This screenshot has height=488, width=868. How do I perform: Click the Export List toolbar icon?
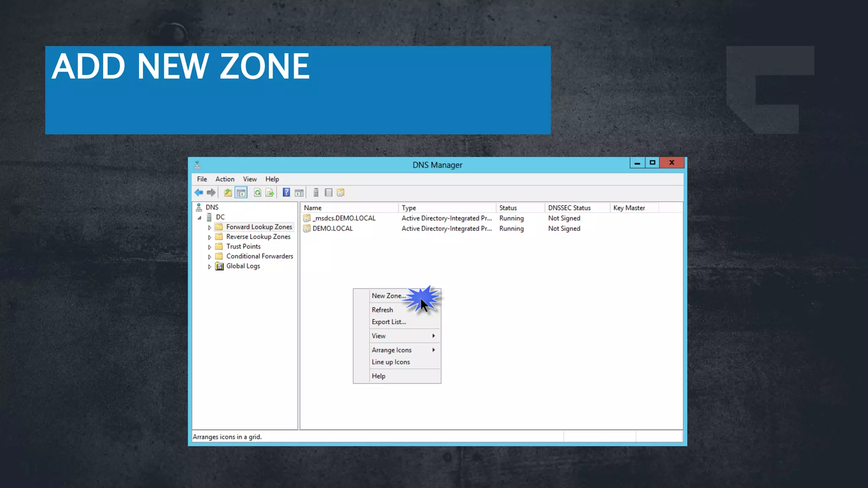click(270, 193)
